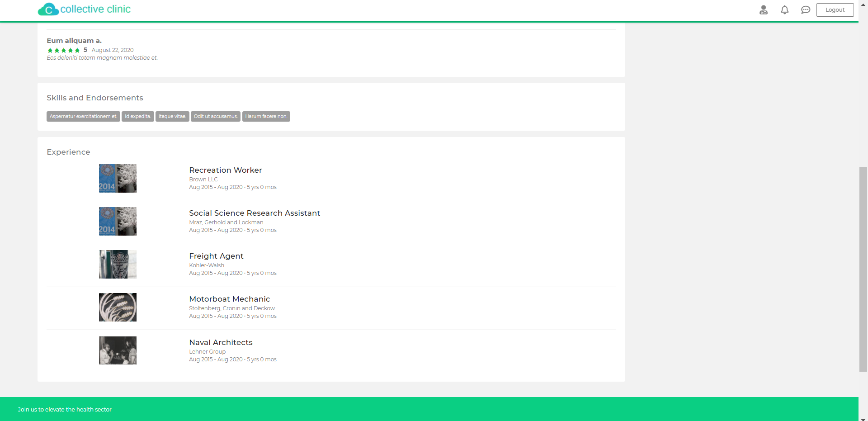Click 'Mraz, Gerhold and Lockman' company name
The image size is (868, 421).
point(226,222)
